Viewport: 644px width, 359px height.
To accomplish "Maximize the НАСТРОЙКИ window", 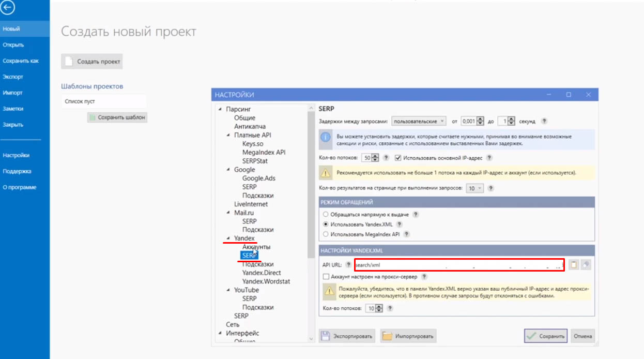I will [569, 95].
